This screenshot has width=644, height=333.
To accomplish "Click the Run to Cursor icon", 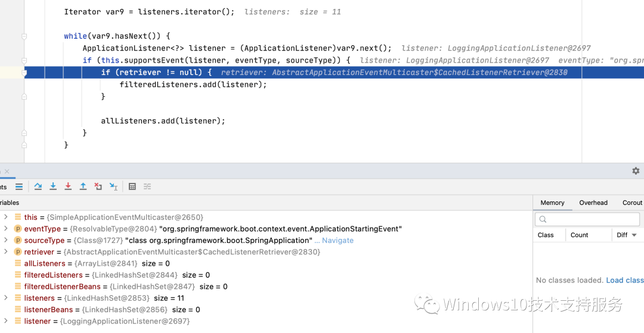I will 113,186.
